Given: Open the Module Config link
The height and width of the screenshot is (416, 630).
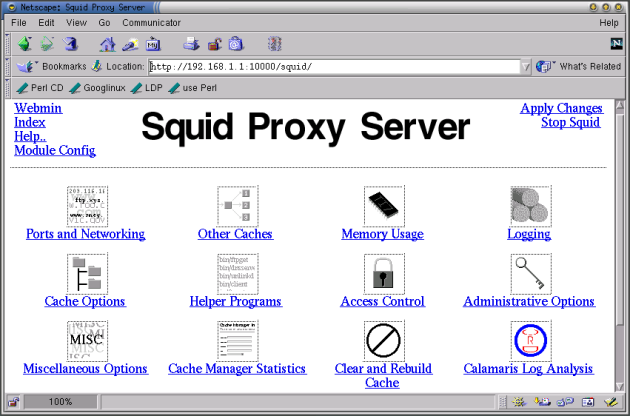Looking at the screenshot, I should (55, 150).
